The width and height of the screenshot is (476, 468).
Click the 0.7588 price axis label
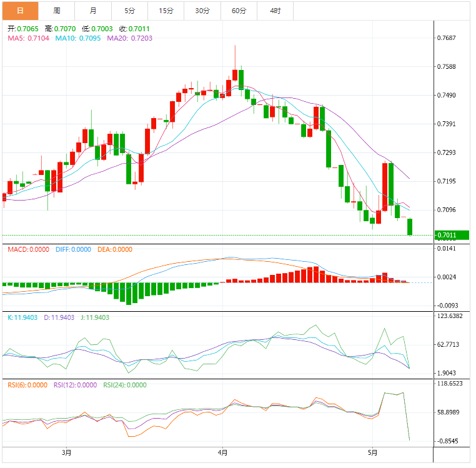point(446,66)
